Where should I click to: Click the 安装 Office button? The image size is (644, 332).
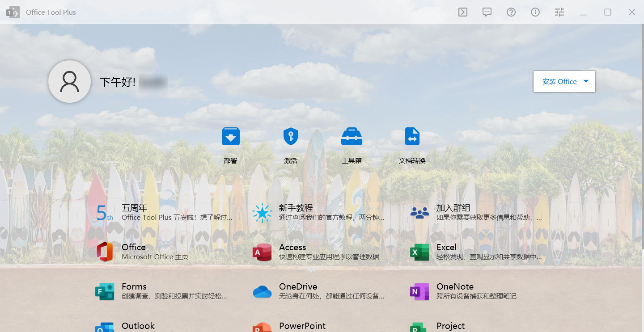[564, 81]
